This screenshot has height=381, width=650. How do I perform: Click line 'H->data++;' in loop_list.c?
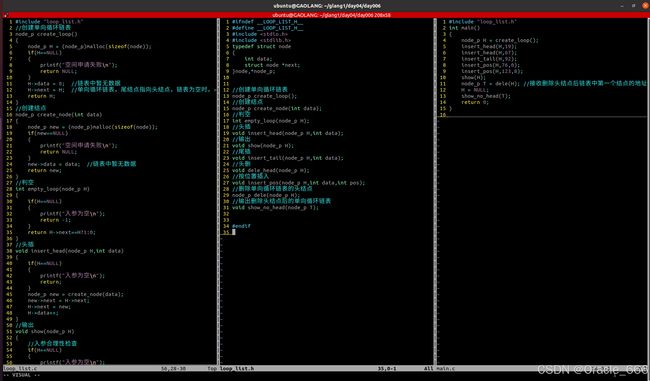(43, 313)
